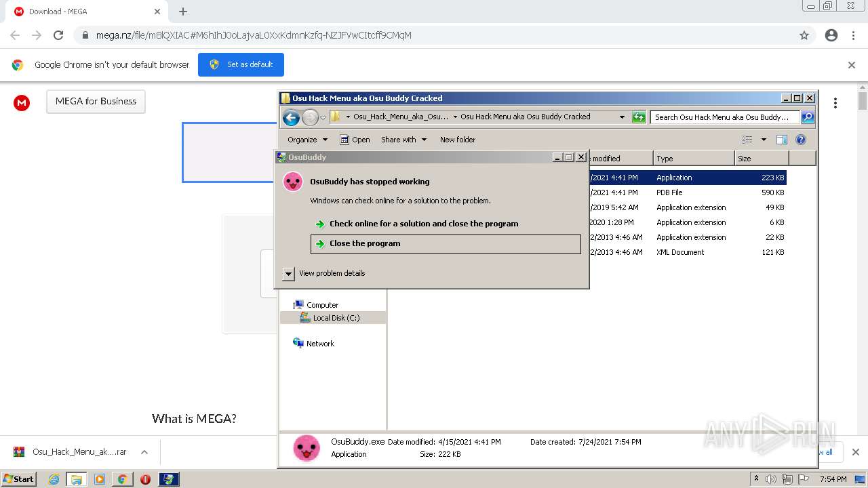868x488 pixels.
Task: Click Explorer forward navigation arrow
Action: pos(310,118)
